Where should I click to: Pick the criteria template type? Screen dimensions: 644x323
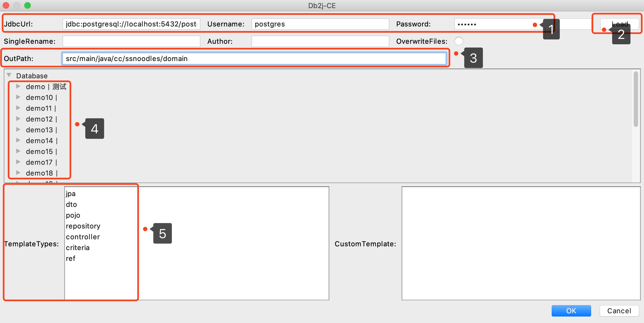(x=78, y=248)
